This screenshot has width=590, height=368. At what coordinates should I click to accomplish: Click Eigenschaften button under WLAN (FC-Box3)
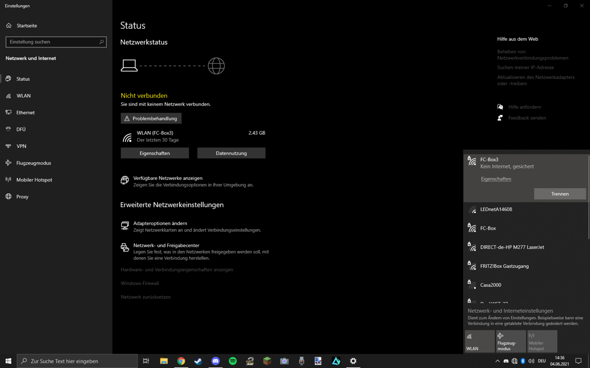[x=155, y=153]
